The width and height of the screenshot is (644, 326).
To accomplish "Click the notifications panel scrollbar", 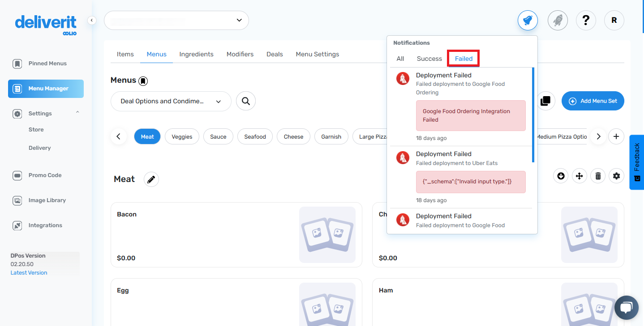I will pos(533,115).
